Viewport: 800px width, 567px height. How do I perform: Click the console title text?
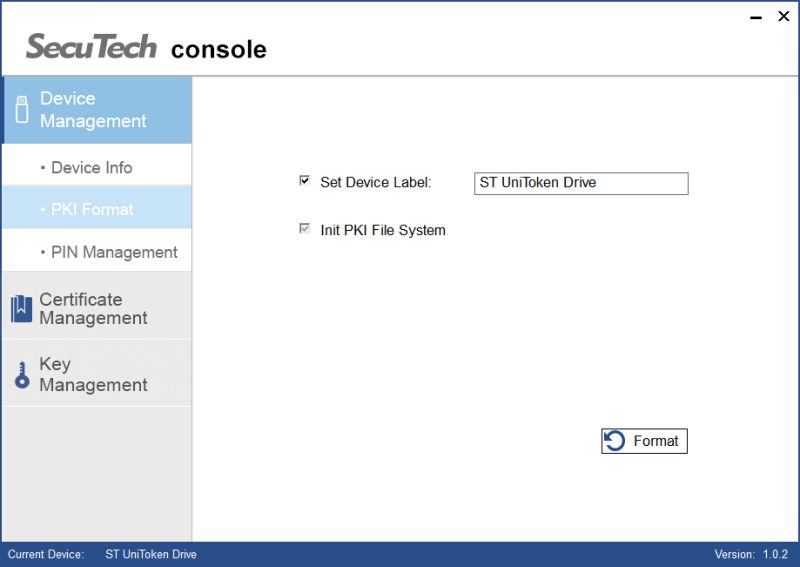point(218,50)
